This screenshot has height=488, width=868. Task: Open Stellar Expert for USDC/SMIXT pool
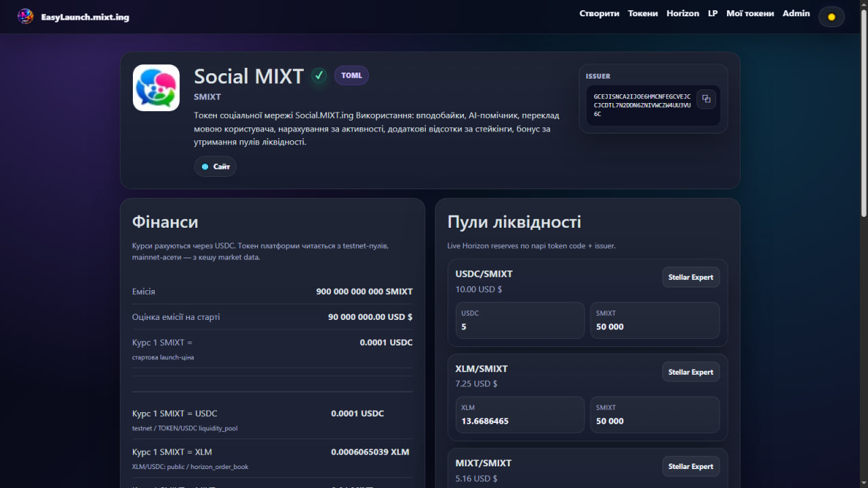click(x=691, y=277)
